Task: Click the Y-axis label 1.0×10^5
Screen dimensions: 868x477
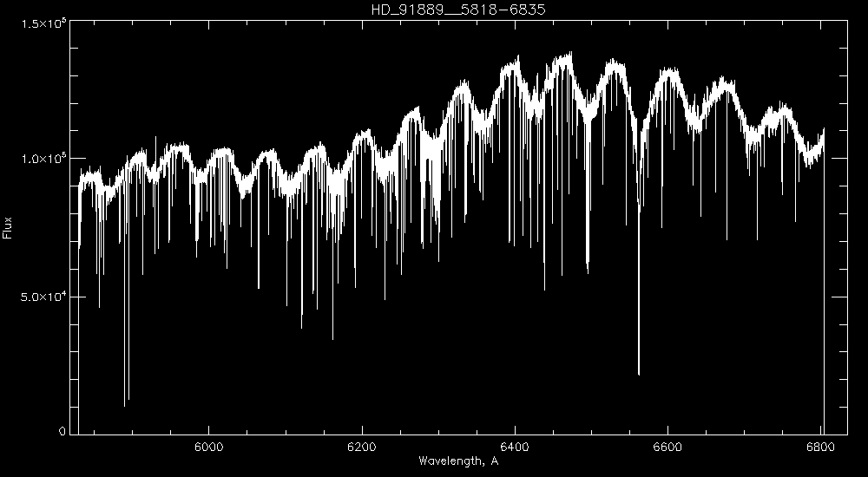Action: pyautogui.click(x=44, y=158)
